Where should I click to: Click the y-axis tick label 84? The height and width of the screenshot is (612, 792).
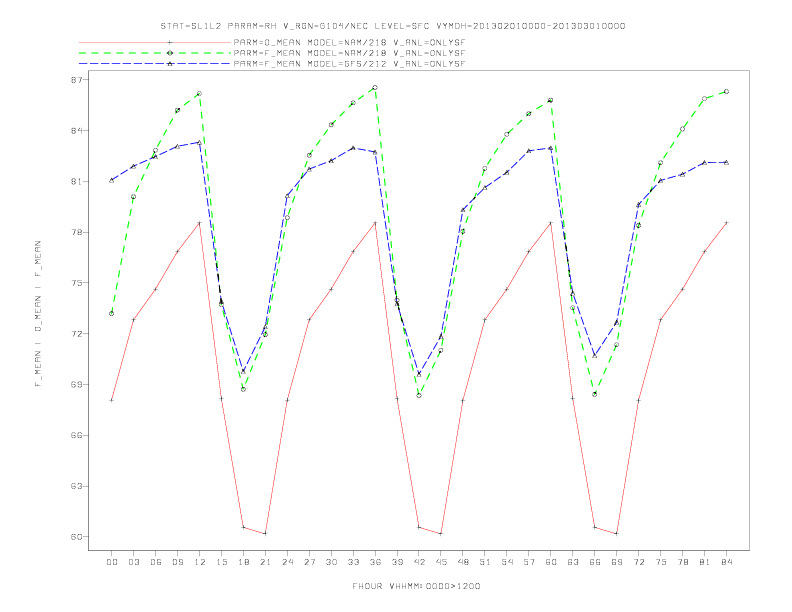click(x=76, y=131)
